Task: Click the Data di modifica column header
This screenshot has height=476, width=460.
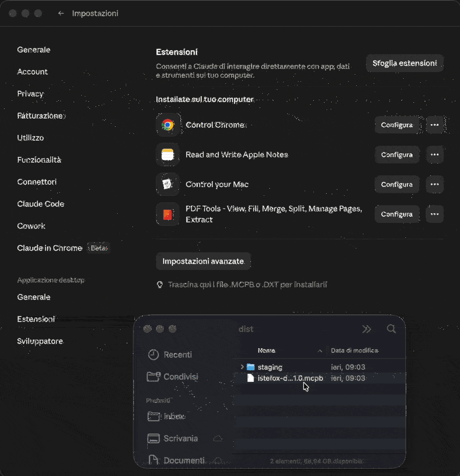Action: tap(355, 350)
